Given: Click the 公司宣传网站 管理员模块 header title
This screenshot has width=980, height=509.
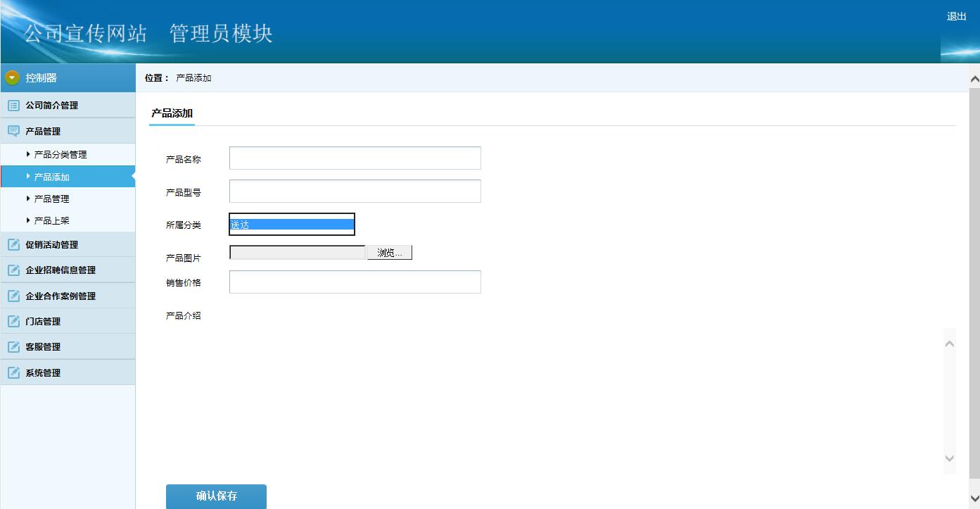Looking at the screenshot, I should 148,33.
